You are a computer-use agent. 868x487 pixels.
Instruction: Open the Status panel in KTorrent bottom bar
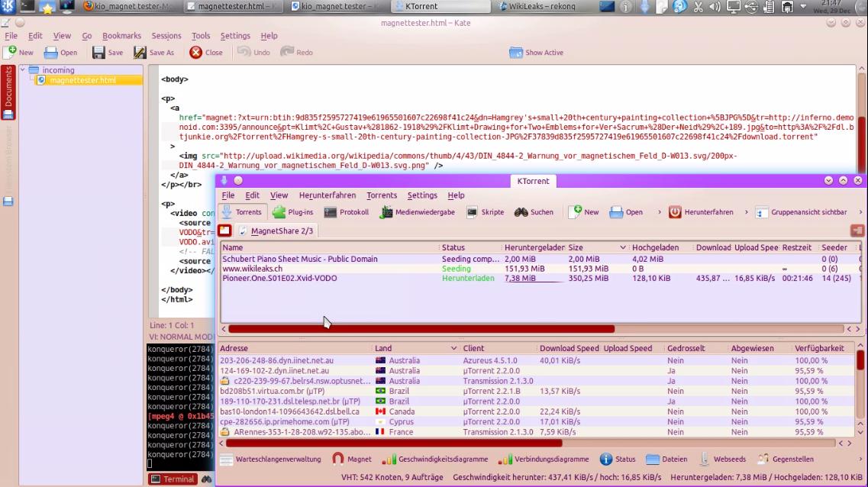pos(618,460)
